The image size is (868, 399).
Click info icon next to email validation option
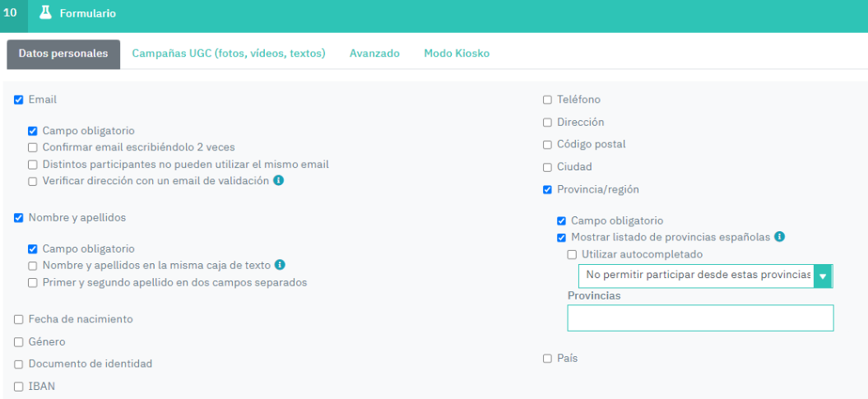click(x=278, y=180)
